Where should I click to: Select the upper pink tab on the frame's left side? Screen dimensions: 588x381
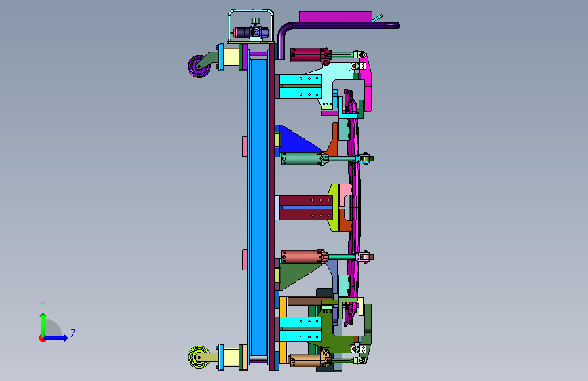point(245,146)
